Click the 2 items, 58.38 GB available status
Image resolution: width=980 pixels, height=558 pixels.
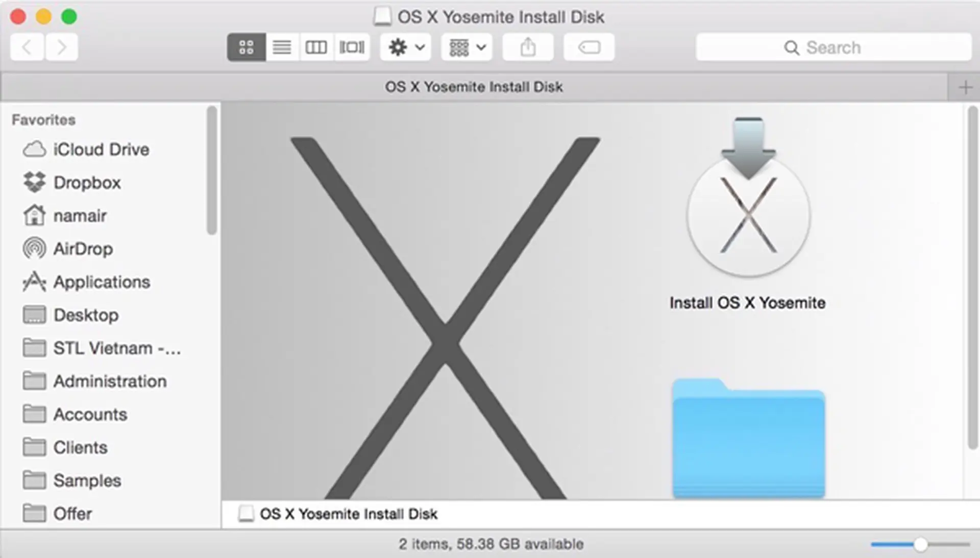point(491,544)
